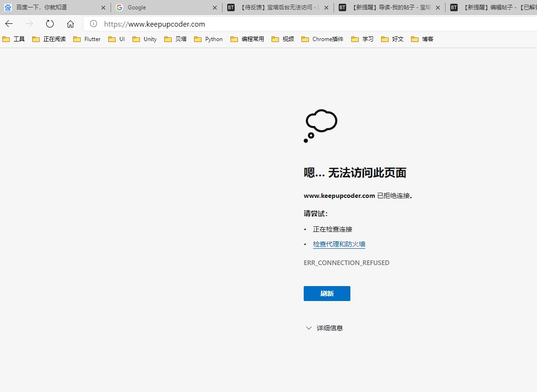Switch to the 百度一下，你就知道 tab
The width and height of the screenshot is (537, 392).
[x=51, y=7]
